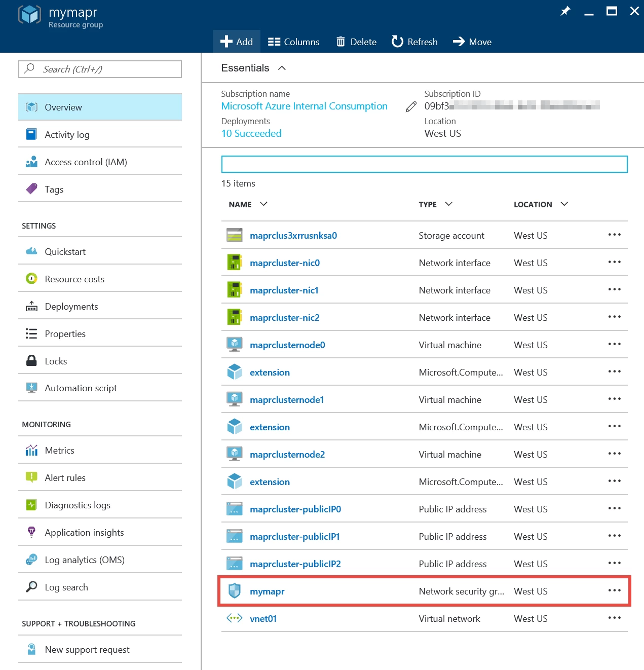Click the maprclusternode2 VM icon
This screenshot has width=644, height=670.
234,454
